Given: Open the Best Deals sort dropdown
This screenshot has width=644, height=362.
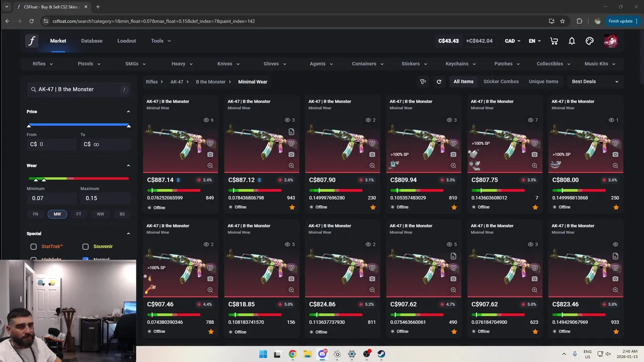Looking at the screenshot, I should [x=595, y=81].
